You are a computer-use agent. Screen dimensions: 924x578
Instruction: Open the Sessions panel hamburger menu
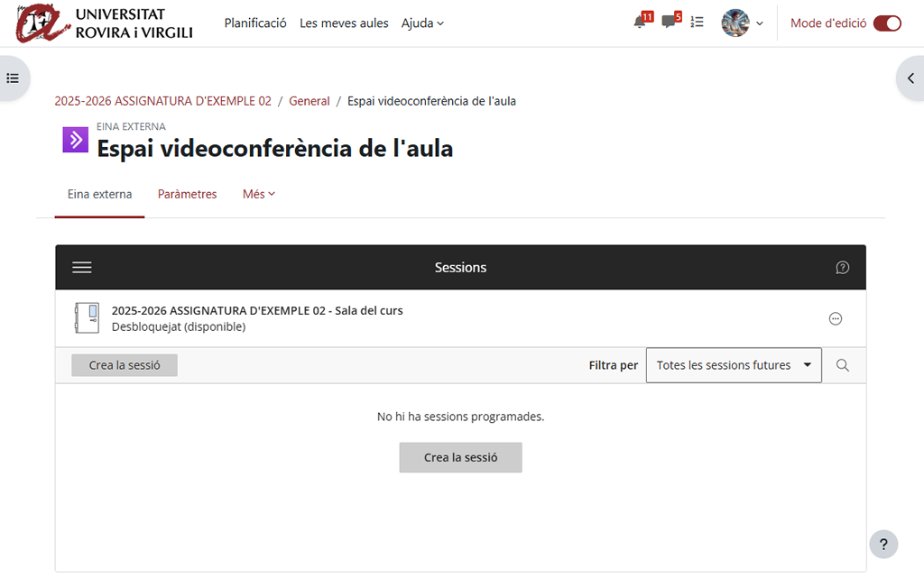pyautogui.click(x=82, y=267)
